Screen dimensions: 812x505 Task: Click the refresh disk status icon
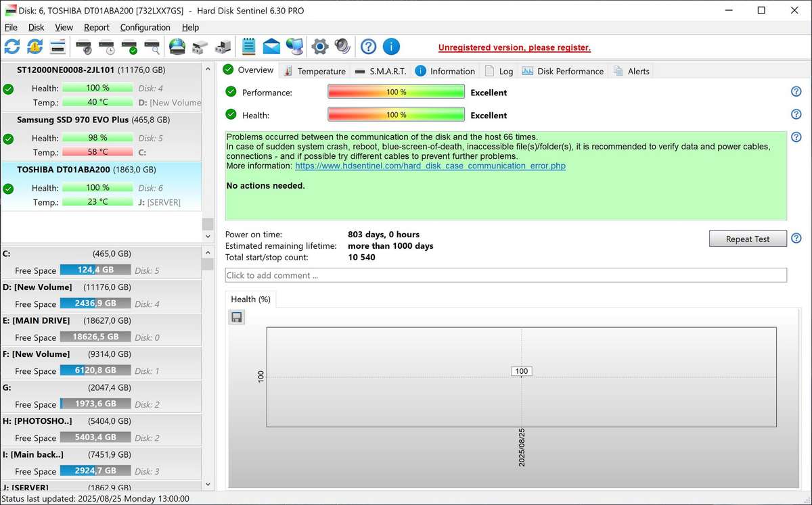click(12, 47)
